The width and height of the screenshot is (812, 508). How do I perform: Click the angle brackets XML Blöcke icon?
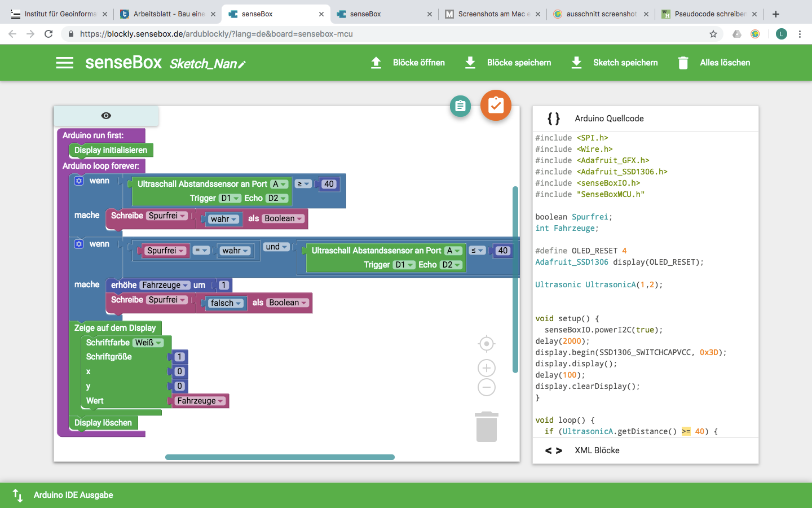[554, 450]
